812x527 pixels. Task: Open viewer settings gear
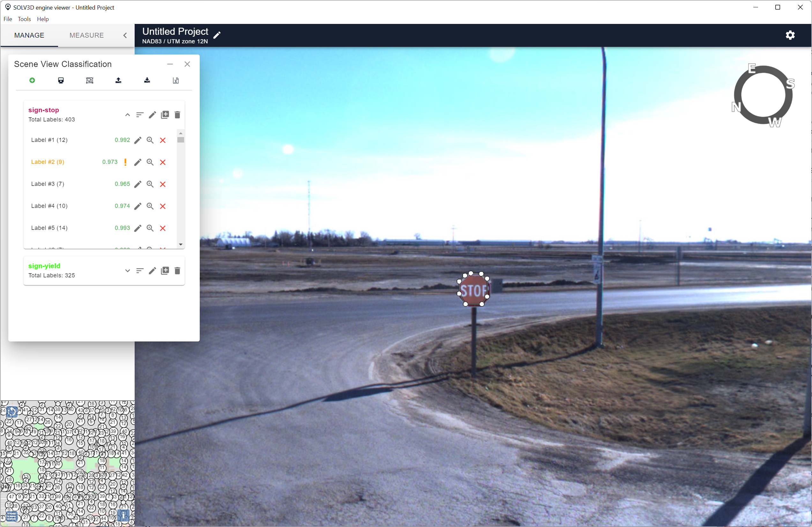(790, 35)
